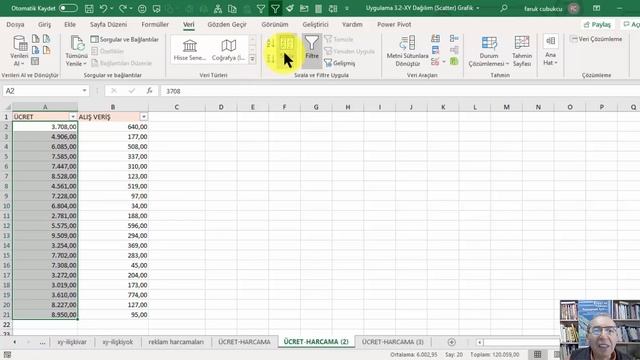Open the Gözden Geçir tab
Image resolution: width=640 pixels, height=360 pixels.
[227, 24]
